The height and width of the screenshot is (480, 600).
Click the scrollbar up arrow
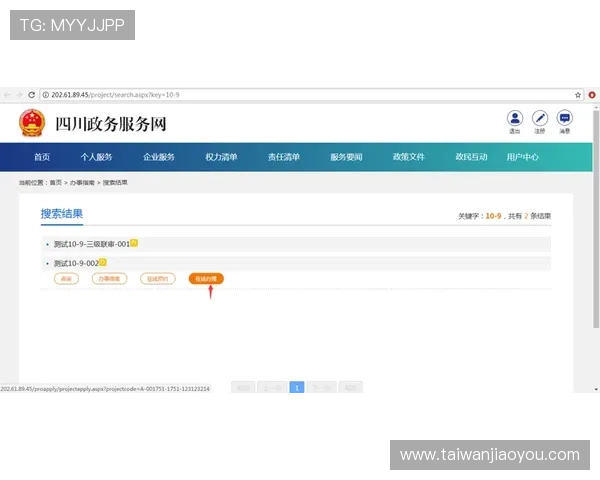596,108
